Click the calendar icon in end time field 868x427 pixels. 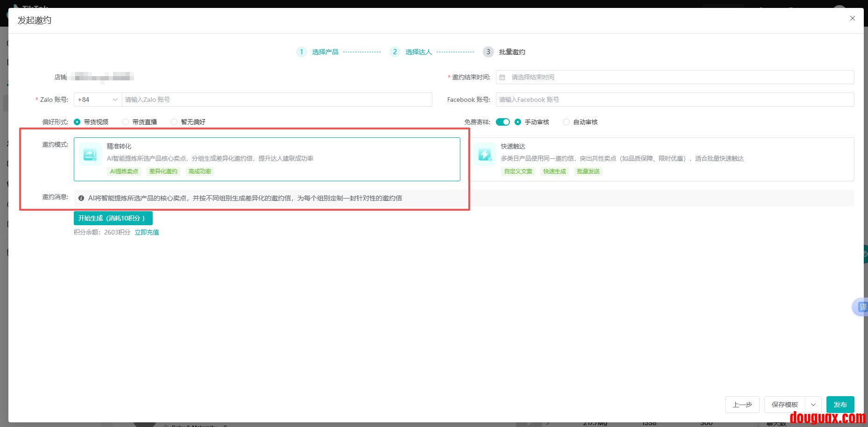tap(502, 78)
